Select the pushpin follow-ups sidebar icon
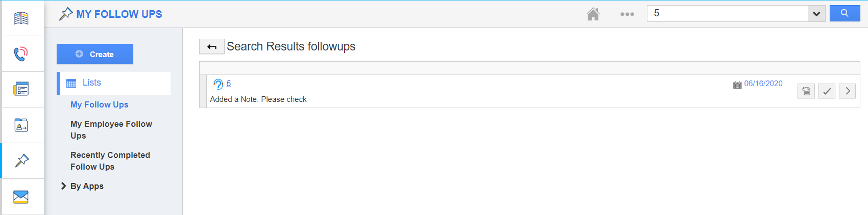The image size is (868, 215). (22, 161)
